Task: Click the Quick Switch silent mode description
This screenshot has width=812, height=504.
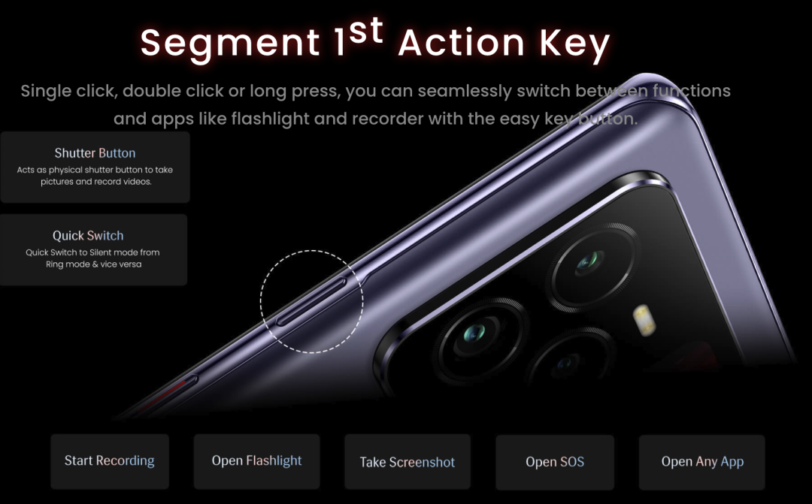Action: pyautogui.click(x=93, y=258)
